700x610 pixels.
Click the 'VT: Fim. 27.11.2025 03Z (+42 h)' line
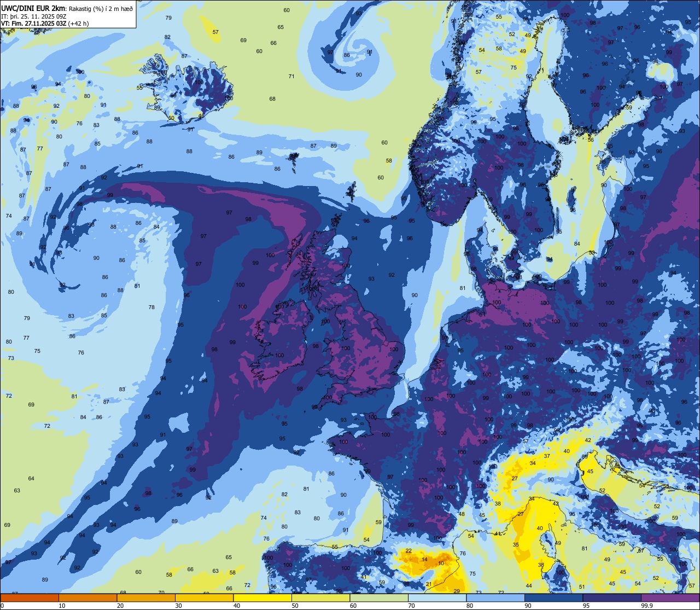(45, 24)
